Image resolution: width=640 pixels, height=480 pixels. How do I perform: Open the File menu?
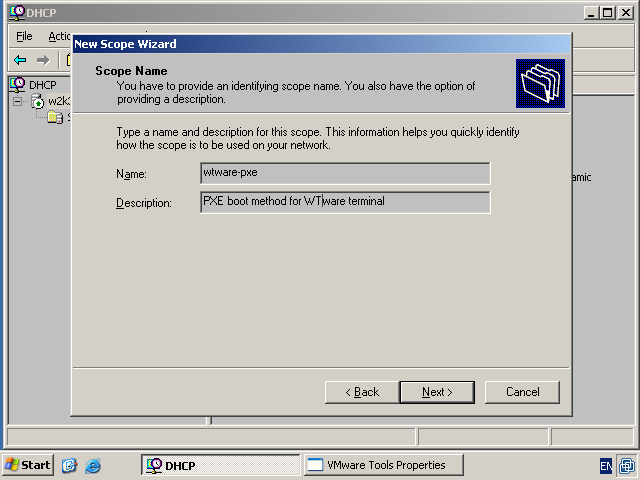click(x=24, y=36)
